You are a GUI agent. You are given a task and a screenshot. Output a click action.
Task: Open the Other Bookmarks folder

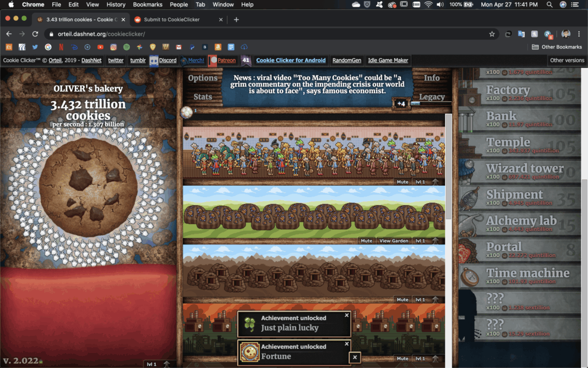pos(557,47)
